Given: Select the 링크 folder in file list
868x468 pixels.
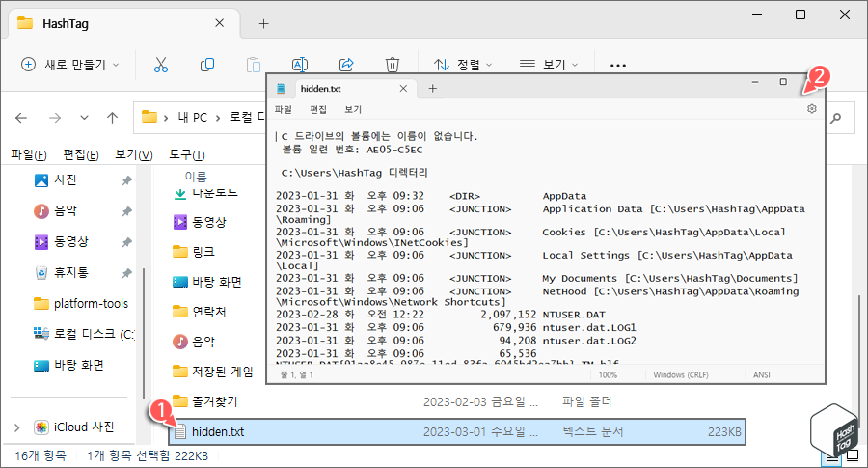Looking at the screenshot, I should [193, 252].
